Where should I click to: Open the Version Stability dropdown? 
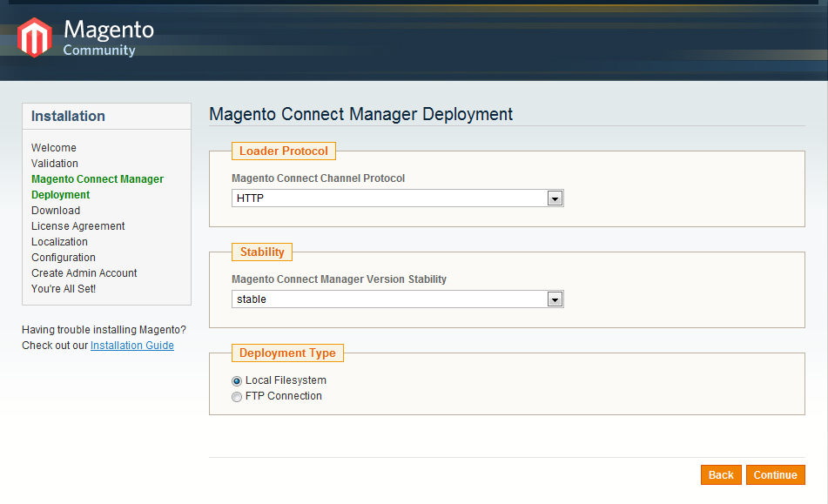[398, 299]
